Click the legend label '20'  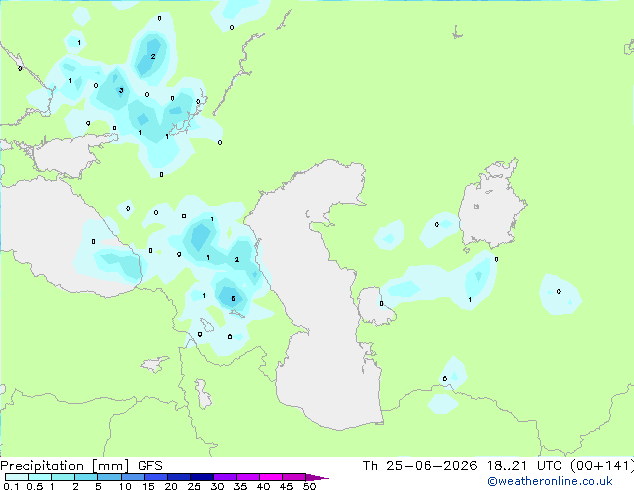click(171, 486)
